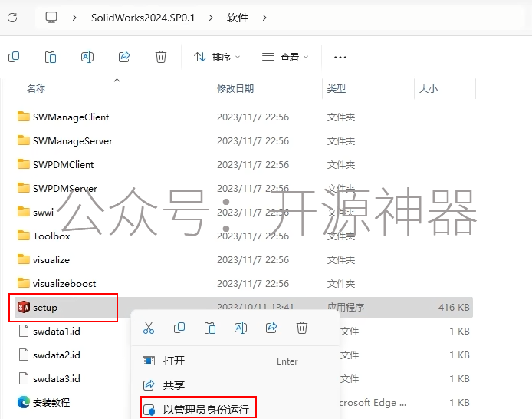
Task: Click the rename icon in context menu
Action: click(241, 328)
